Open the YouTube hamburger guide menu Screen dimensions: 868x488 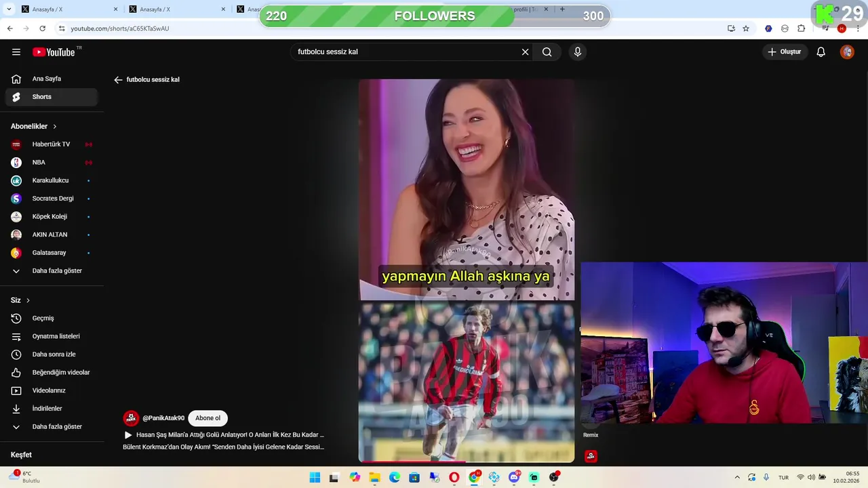tap(16, 52)
